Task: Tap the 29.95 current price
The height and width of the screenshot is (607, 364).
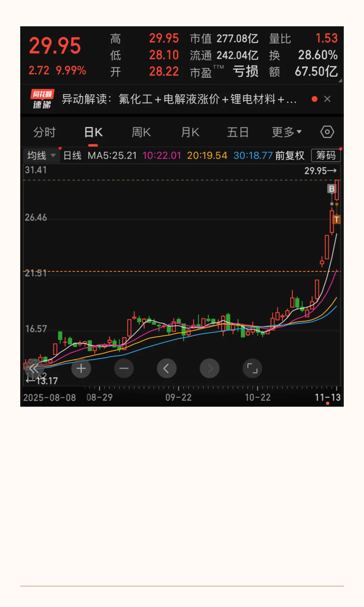Action: (55, 46)
